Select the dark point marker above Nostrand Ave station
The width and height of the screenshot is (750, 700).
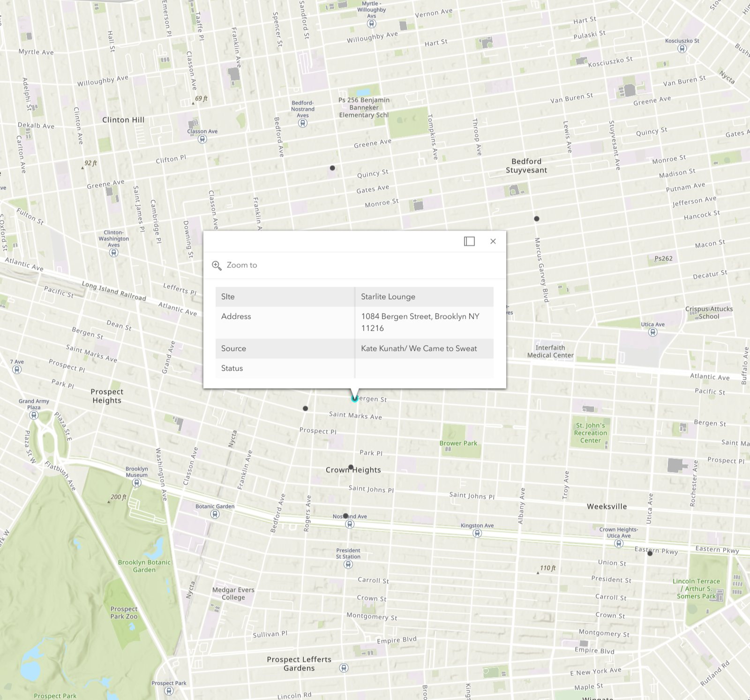coord(345,516)
